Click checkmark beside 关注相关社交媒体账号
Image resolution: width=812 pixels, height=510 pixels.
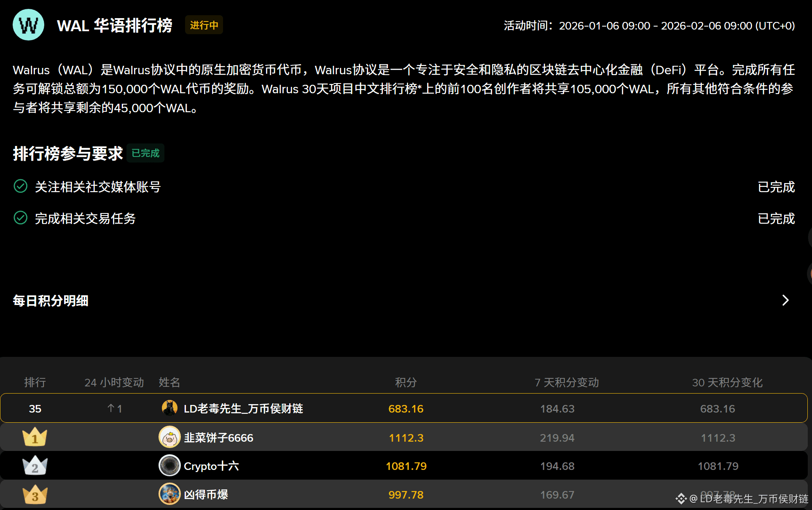coord(20,186)
